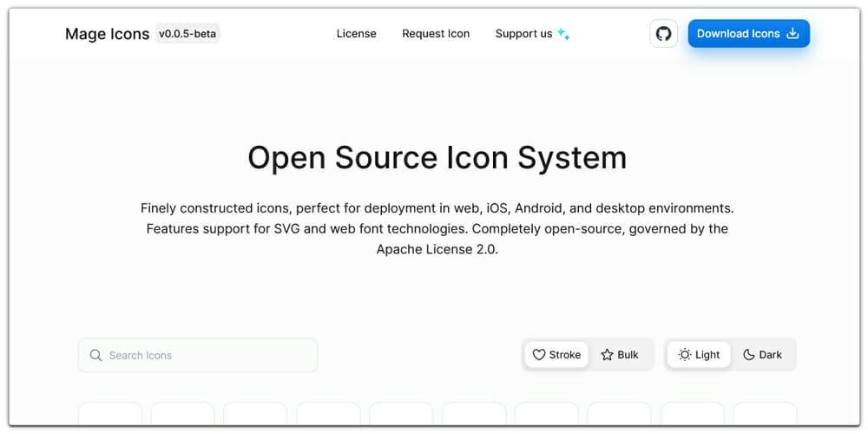
Task: Click the heart icon beside Stroke
Action: coord(539,355)
